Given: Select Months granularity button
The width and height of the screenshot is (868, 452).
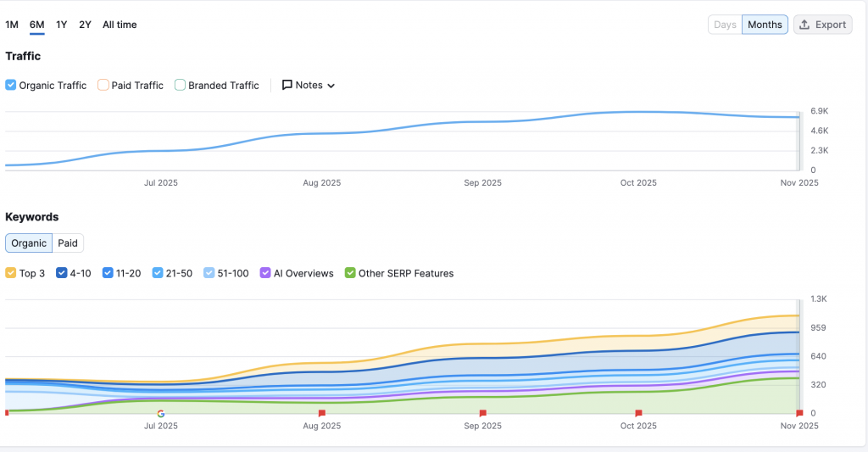Looking at the screenshot, I should point(765,25).
